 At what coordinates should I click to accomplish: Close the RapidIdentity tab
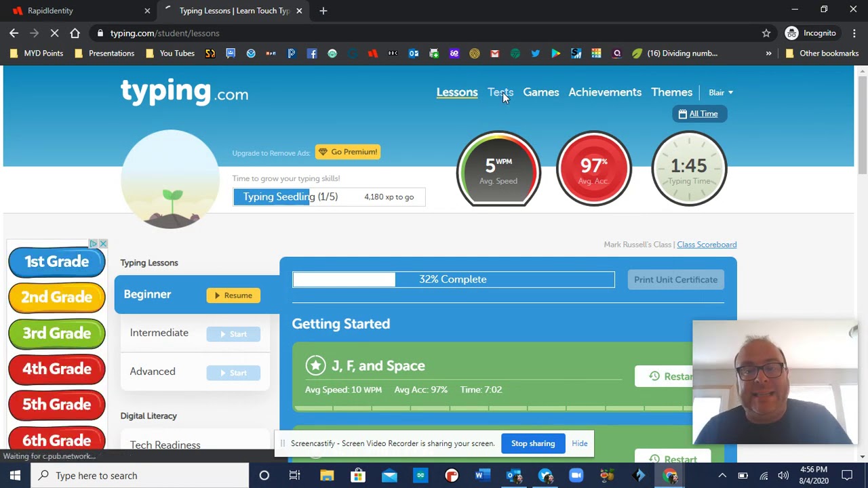coord(147,11)
